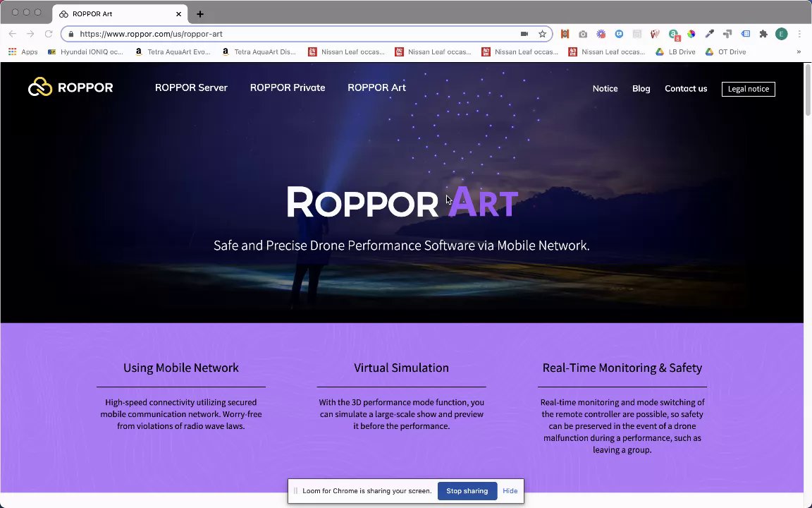Show more bookmarks with the double chevron
812x508 pixels.
(799, 52)
